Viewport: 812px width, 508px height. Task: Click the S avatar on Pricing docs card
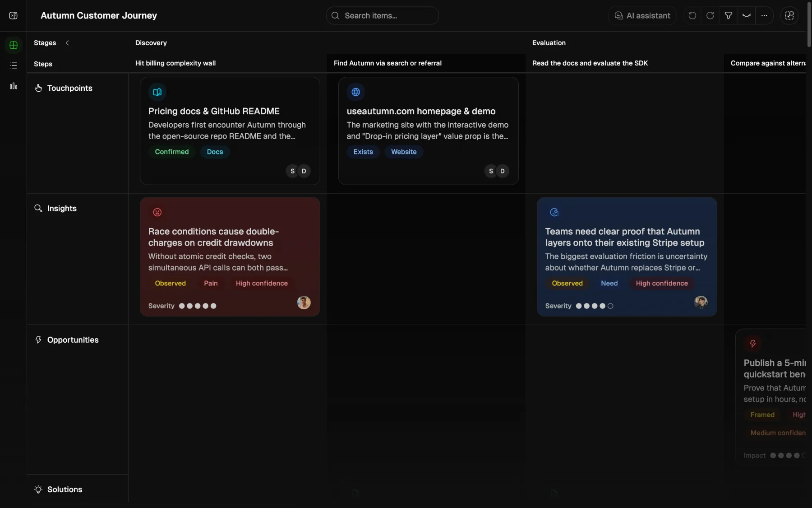(x=292, y=171)
